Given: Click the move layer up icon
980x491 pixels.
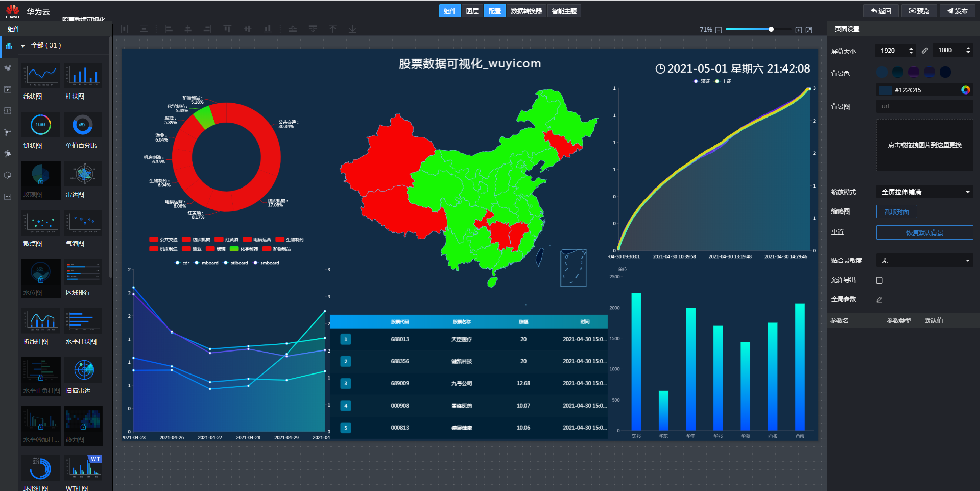Looking at the screenshot, I should tap(293, 29).
